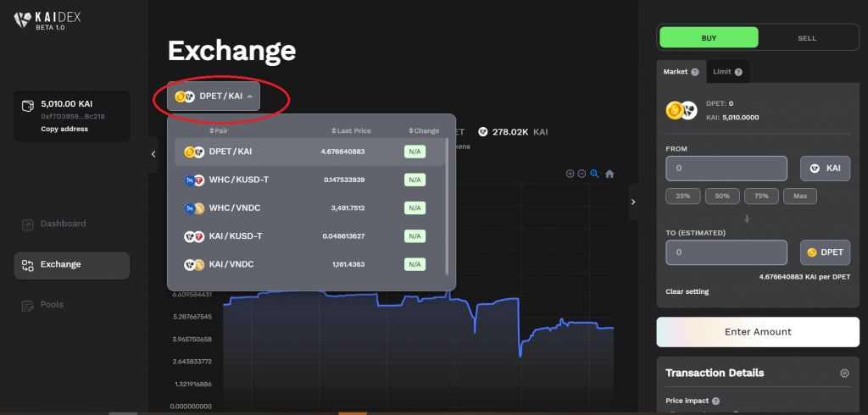Click the chart zoom out minus icon
868x415 pixels.
[x=581, y=174]
